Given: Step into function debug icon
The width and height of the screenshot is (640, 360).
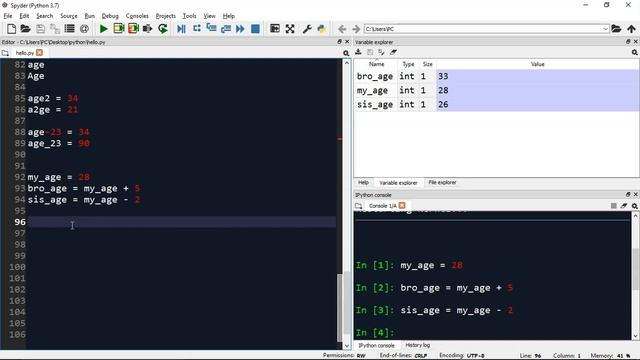Looking at the screenshot, I should pyautogui.click(x=211, y=29).
